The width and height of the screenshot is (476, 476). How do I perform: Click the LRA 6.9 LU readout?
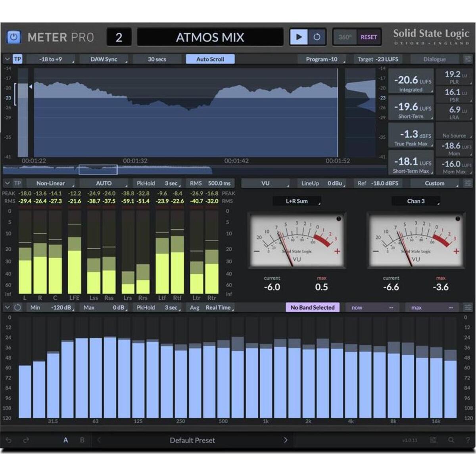(x=455, y=113)
